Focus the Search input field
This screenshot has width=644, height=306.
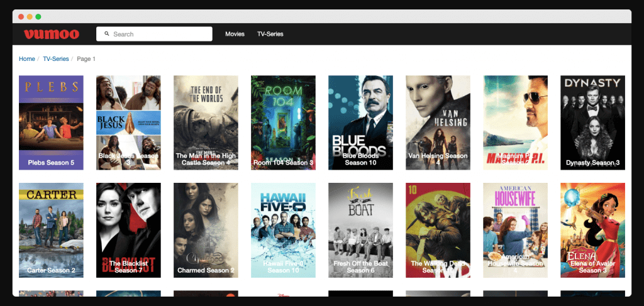[x=154, y=34]
